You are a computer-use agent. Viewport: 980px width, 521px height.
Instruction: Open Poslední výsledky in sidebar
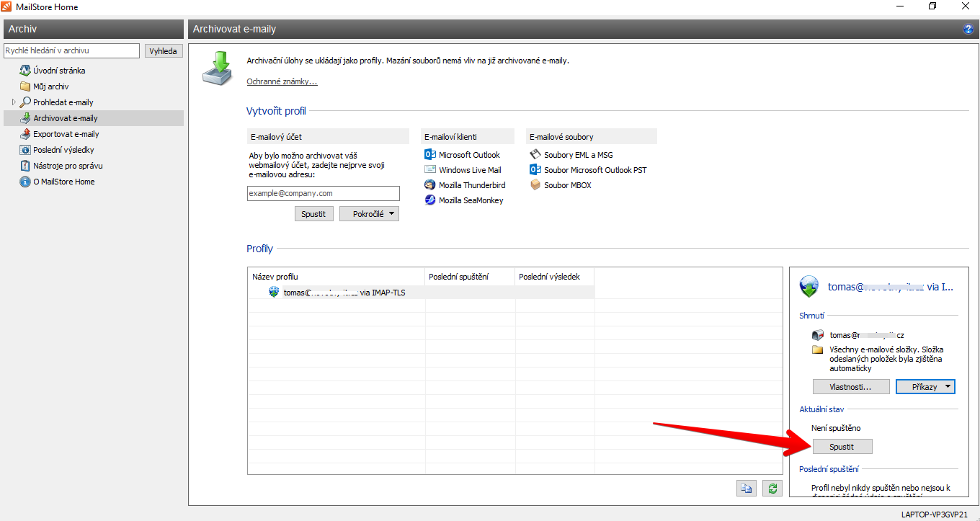(x=63, y=150)
